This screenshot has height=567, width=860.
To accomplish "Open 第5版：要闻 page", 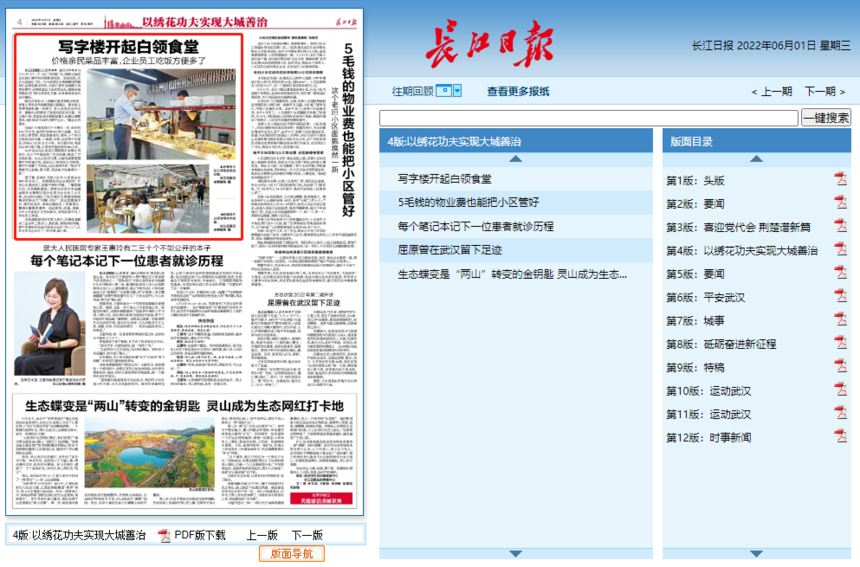I will coord(695,274).
